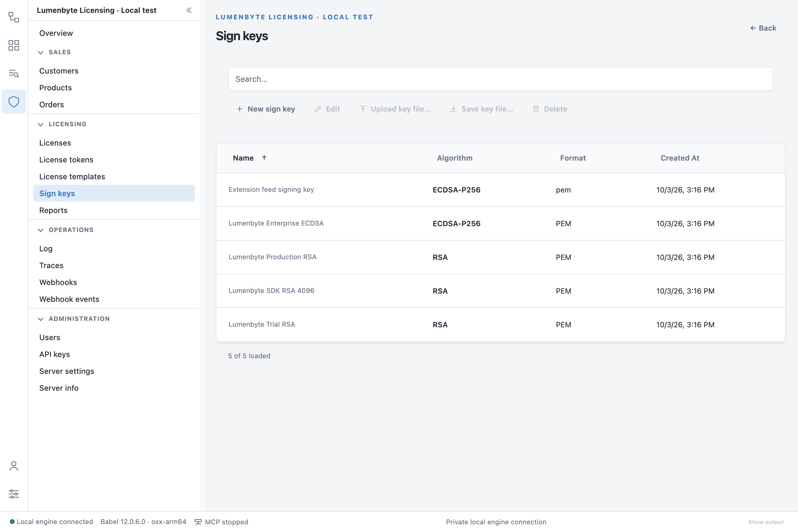The image size is (798, 532).
Task: Click the green Local engine connected indicator
Action: pos(12,522)
